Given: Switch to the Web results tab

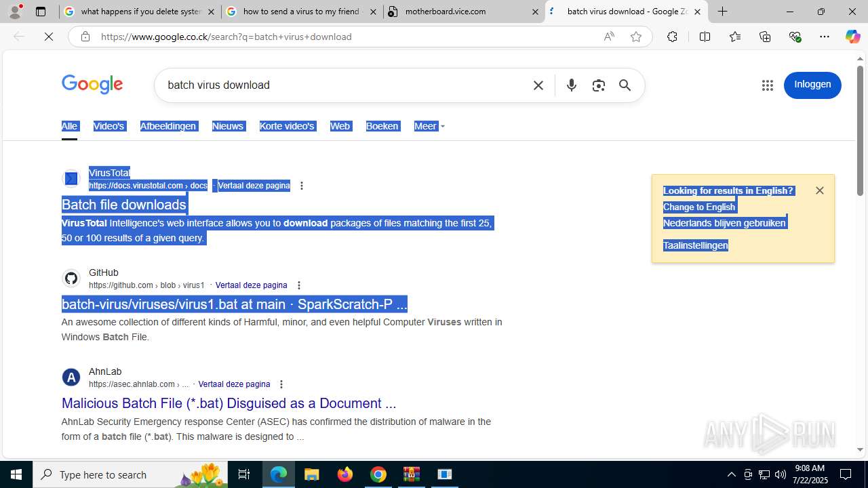Looking at the screenshot, I should [x=340, y=126].
